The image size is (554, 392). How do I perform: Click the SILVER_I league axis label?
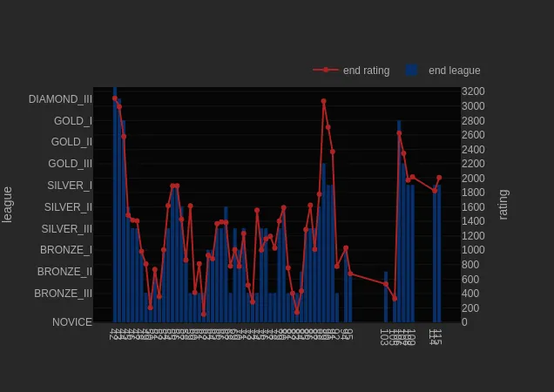coord(70,186)
